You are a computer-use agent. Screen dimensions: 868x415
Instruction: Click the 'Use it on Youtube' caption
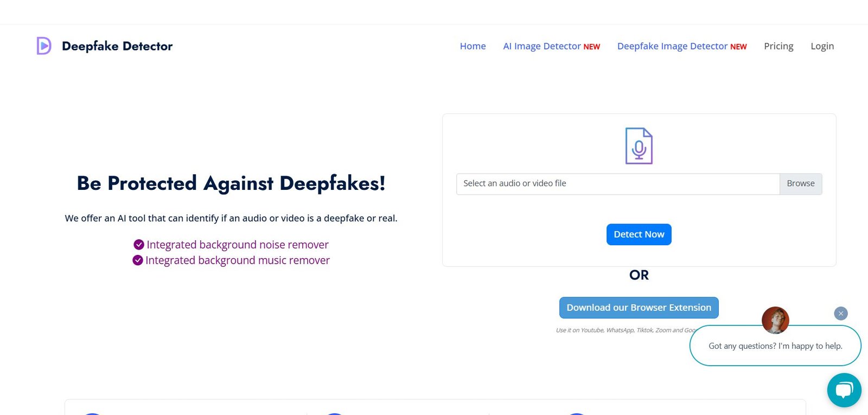click(624, 330)
